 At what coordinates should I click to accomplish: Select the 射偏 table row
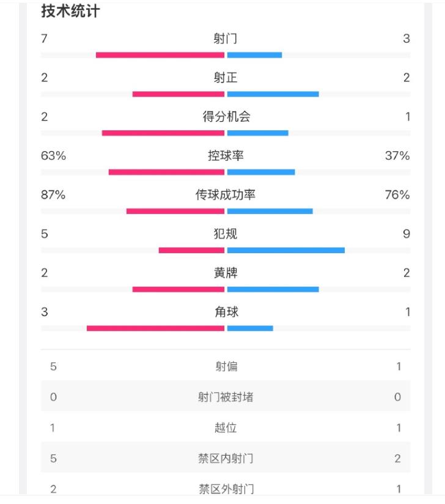pyautogui.click(x=226, y=366)
